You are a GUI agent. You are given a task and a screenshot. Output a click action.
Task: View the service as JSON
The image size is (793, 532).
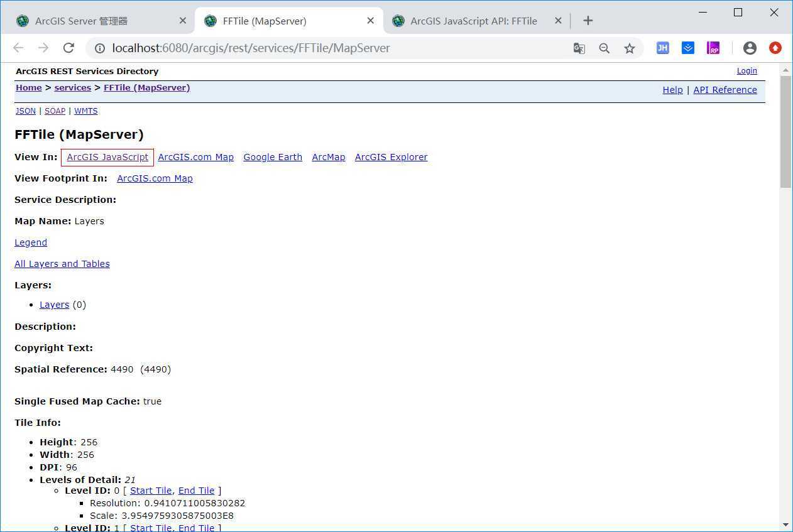tap(26, 111)
